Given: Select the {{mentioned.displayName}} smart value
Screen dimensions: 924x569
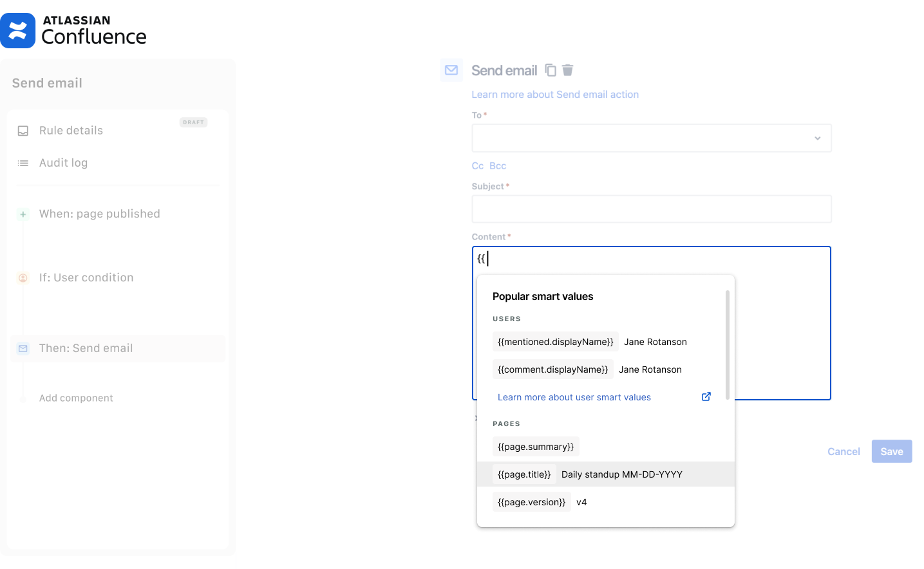Looking at the screenshot, I should click(x=555, y=341).
